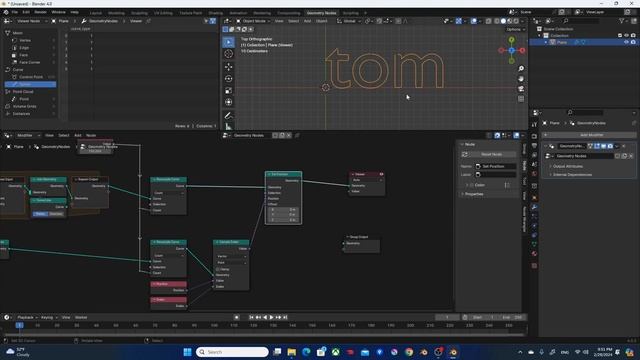Screen dimensions: 640x360
Task: Toggle Collection exclude checkbox in Outliner
Action: click(620, 36)
